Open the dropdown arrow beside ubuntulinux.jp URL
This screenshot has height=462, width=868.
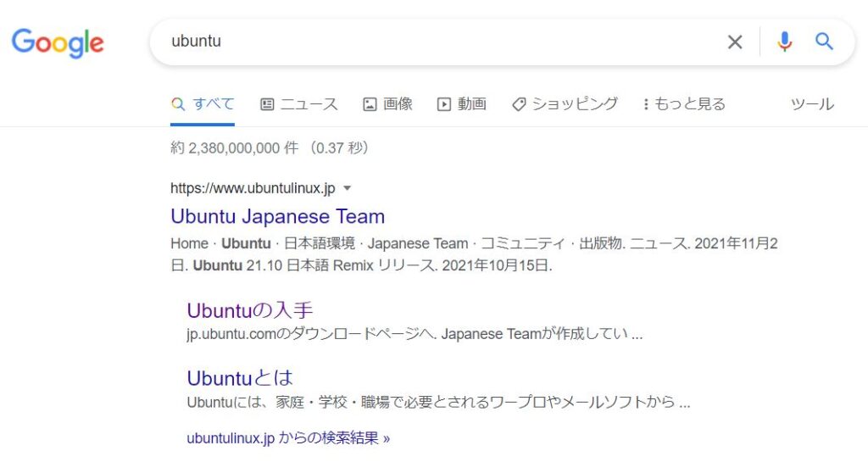347,188
